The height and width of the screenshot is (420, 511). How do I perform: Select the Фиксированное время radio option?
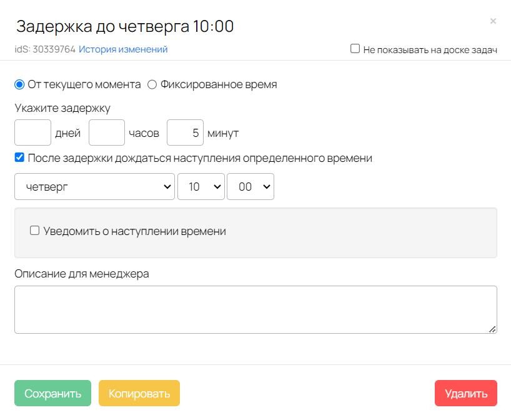point(152,84)
